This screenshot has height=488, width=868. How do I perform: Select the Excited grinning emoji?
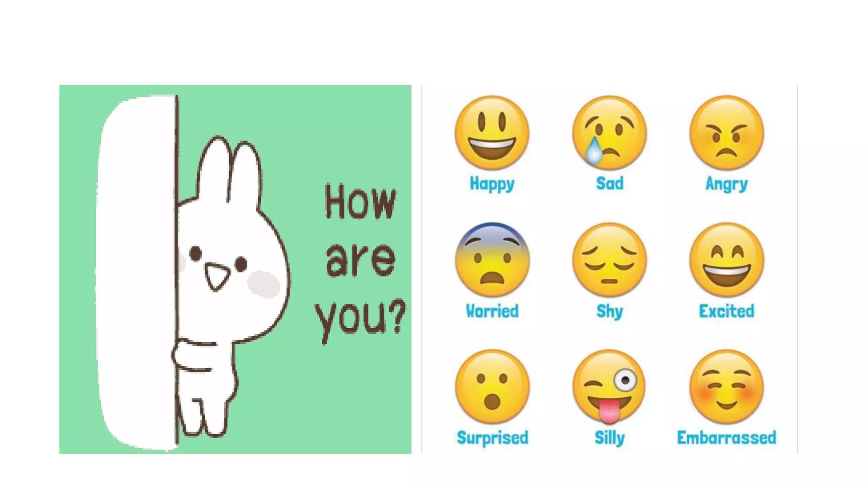point(726,259)
